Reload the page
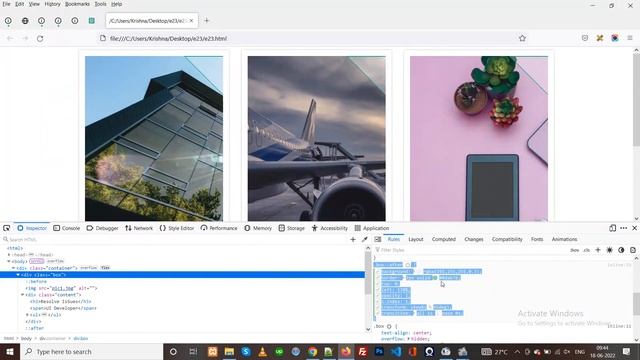Viewport: 640px width, 360px height. 40,38
